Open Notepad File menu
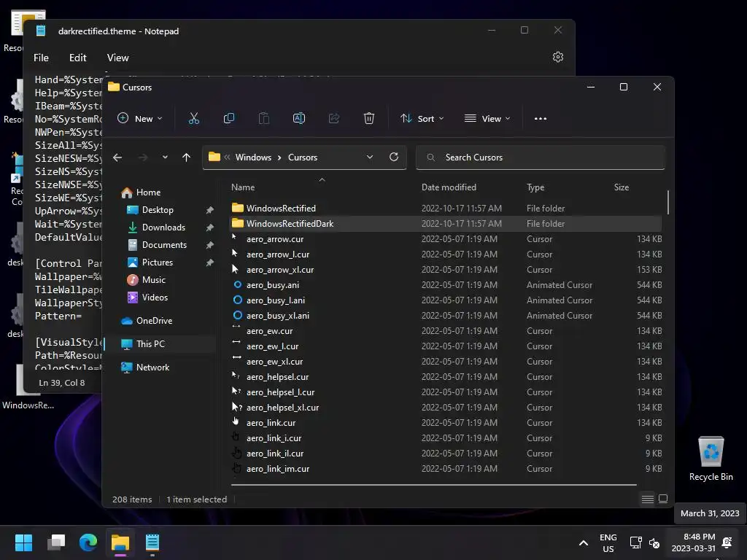This screenshot has height=560, width=747. click(x=41, y=58)
